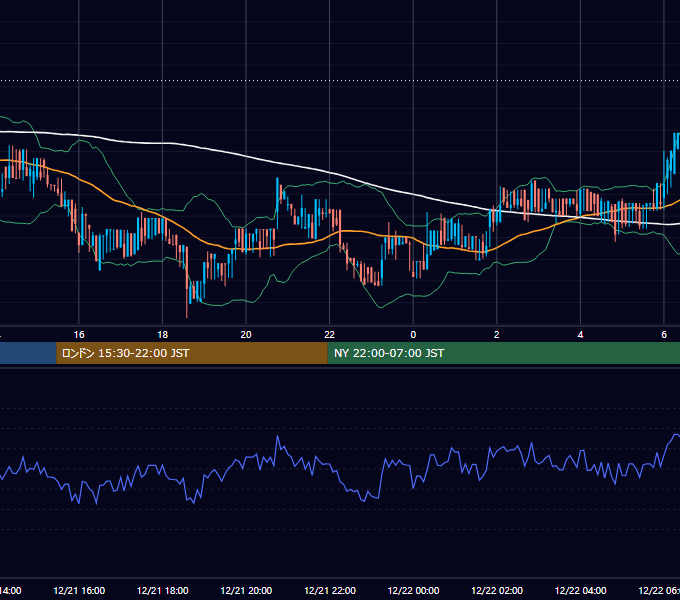
Task: Click the 22 hour label on price chart axis
Action: click(330, 335)
